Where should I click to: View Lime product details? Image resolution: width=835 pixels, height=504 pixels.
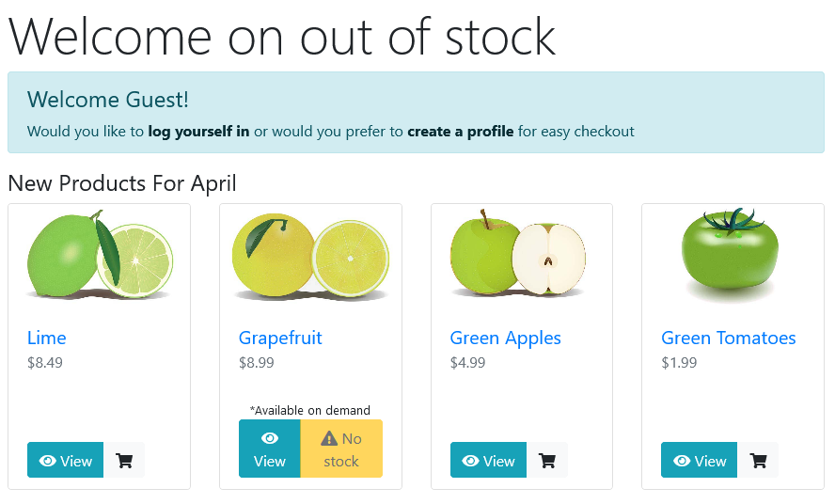(x=66, y=460)
